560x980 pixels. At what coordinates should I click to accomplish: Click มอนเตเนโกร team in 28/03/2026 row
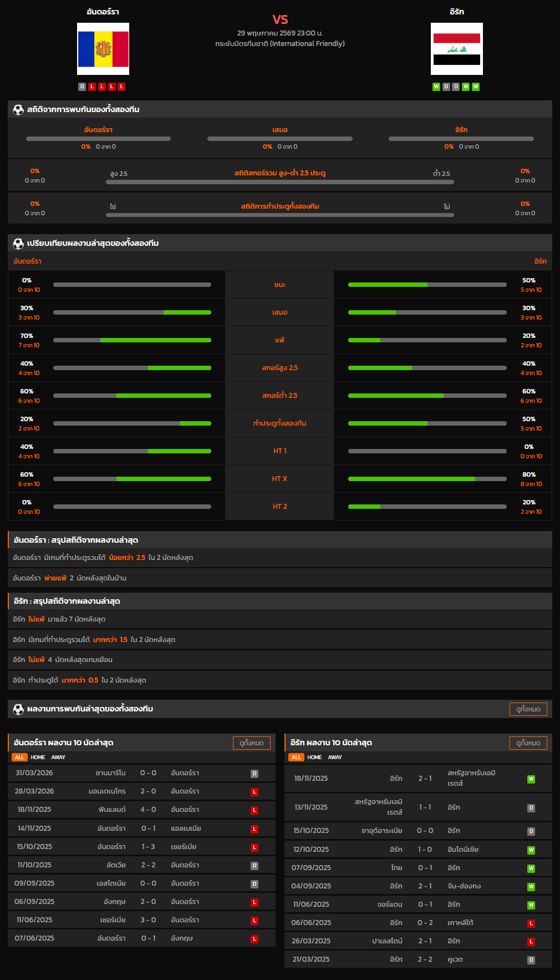(x=107, y=791)
